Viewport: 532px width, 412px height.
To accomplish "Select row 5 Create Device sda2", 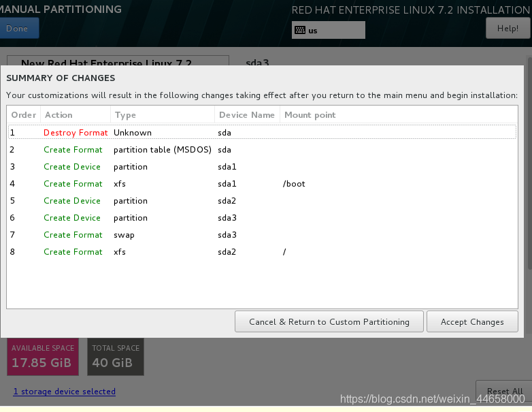I will 263,200.
